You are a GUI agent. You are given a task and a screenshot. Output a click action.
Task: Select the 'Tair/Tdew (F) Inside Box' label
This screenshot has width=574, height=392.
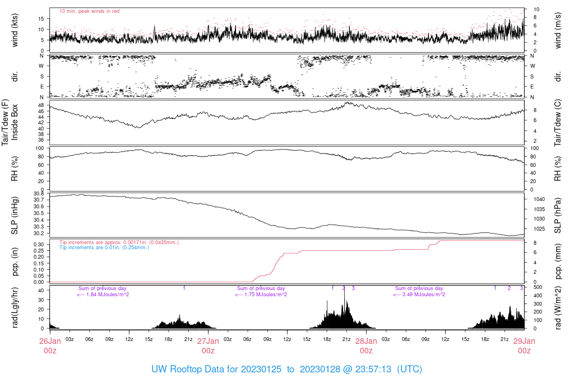(x=10, y=122)
